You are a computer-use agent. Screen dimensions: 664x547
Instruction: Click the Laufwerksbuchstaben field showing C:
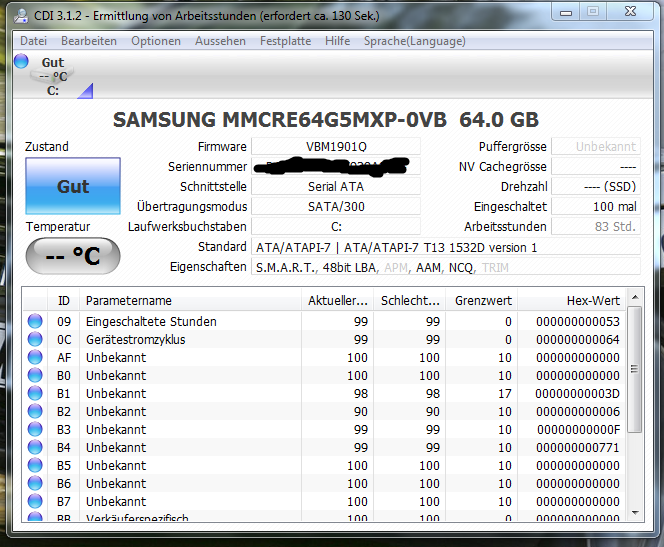336,227
